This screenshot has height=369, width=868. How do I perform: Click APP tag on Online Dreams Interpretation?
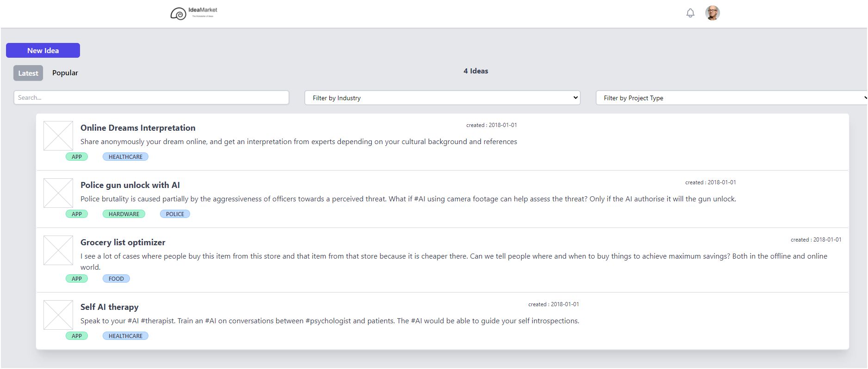pos(77,157)
